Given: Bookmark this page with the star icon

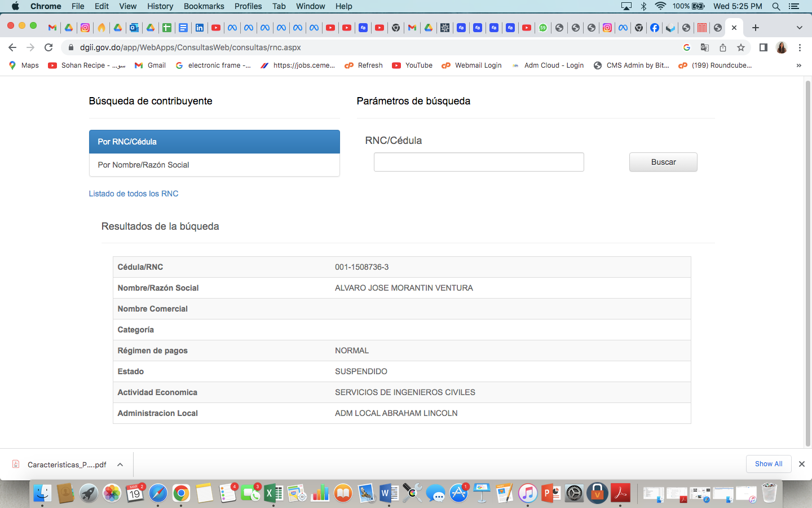Looking at the screenshot, I should (741, 47).
